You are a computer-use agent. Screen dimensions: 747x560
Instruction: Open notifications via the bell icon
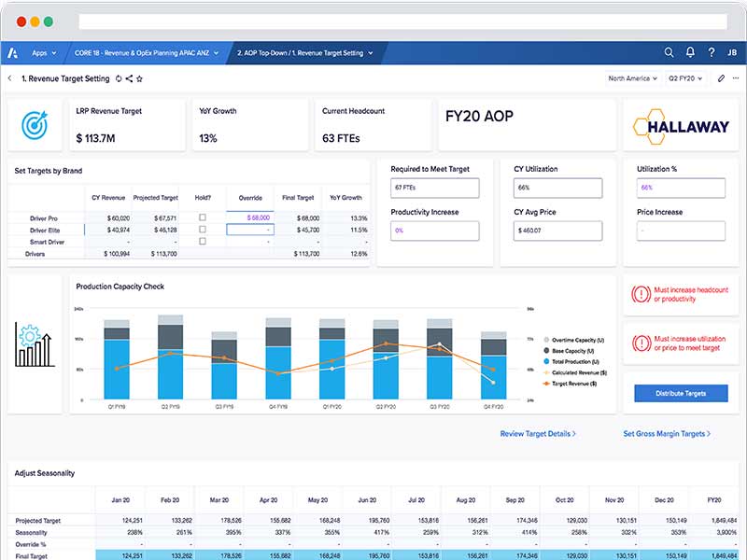[691, 52]
